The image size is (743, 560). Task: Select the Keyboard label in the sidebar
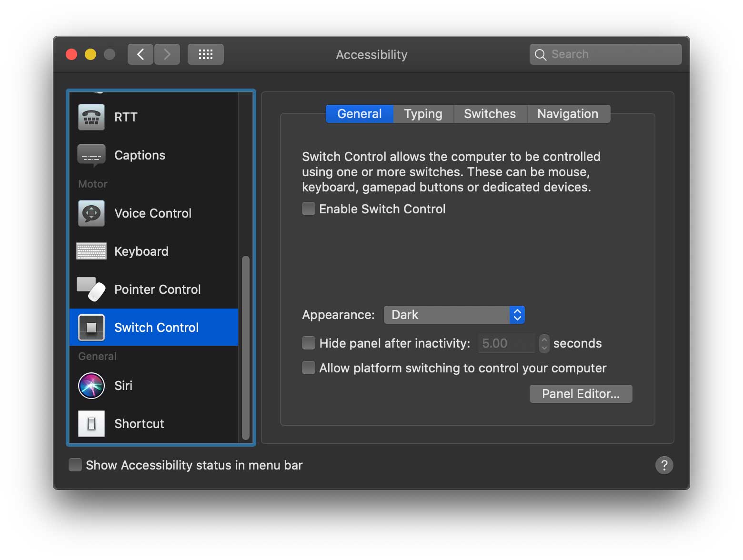(141, 251)
